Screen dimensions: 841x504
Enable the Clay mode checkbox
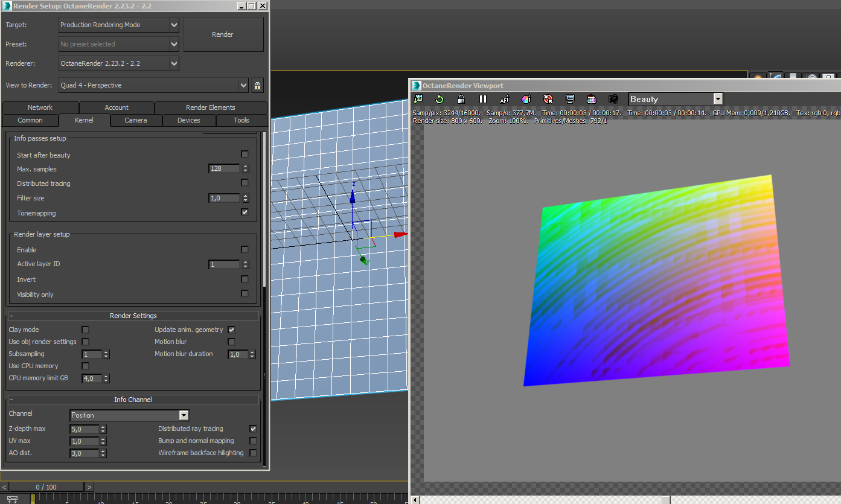(85, 330)
